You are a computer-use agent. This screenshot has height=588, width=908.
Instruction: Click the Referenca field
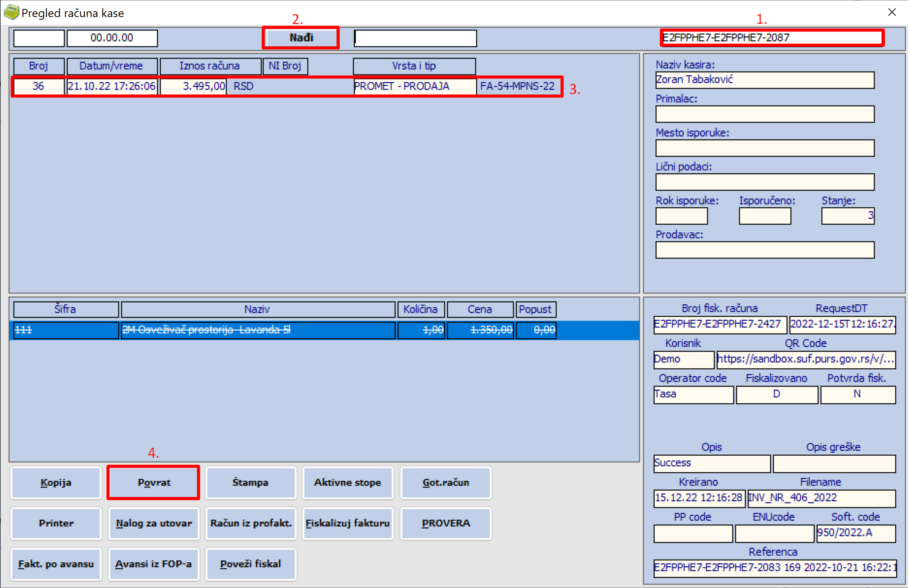[775, 568]
